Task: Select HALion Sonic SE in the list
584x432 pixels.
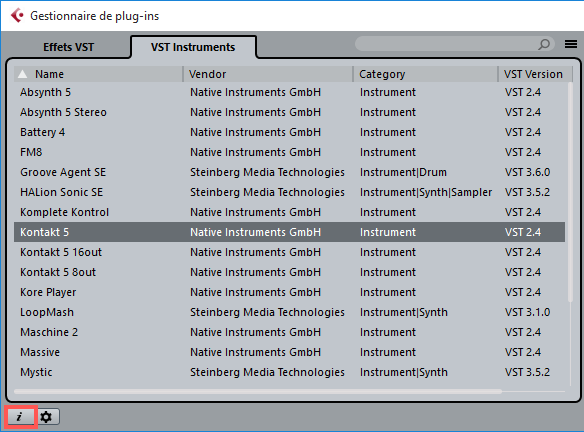Action: coord(289,192)
